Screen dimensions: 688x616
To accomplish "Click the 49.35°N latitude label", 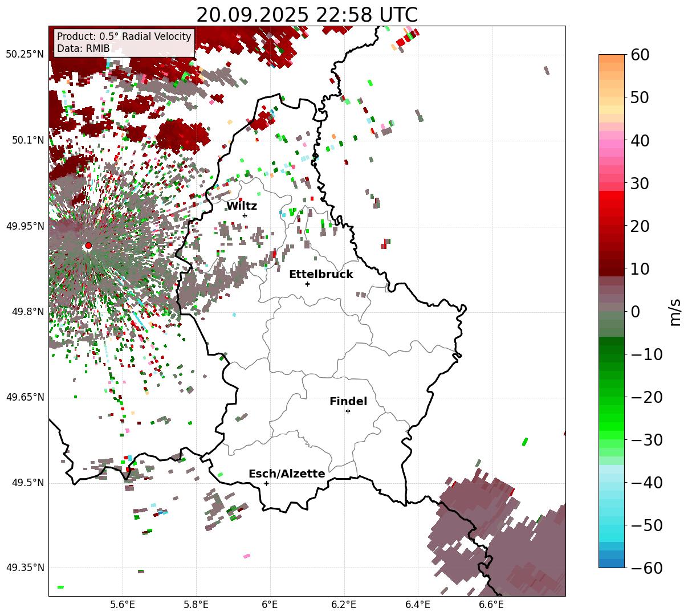I will (x=25, y=568).
